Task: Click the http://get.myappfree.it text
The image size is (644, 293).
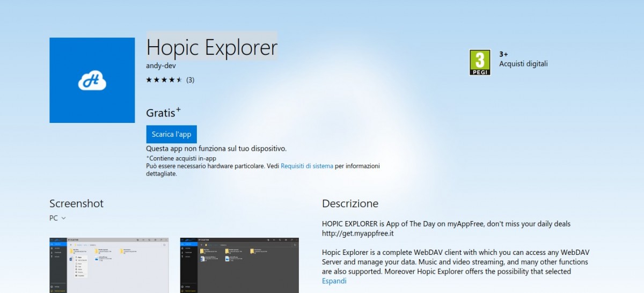Action: [358, 233]
